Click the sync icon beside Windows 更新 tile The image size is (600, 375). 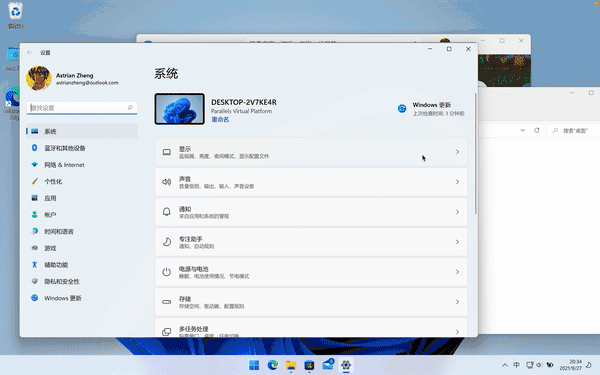coord(402,109)
